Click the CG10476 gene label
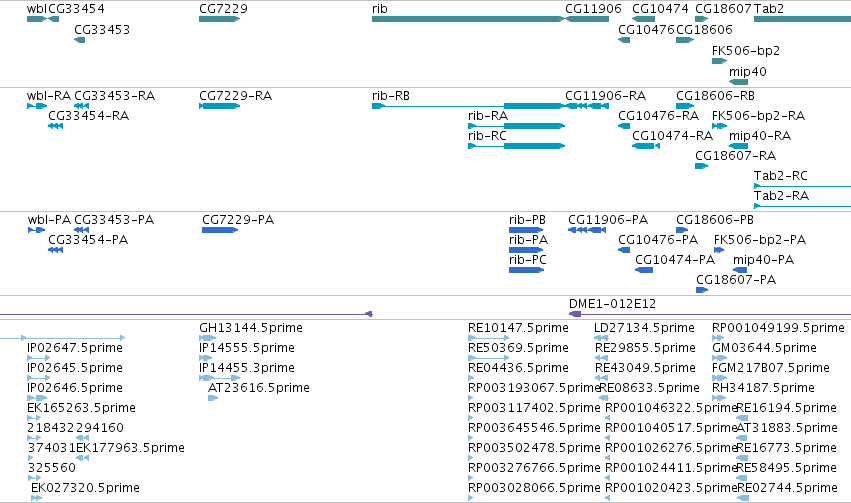The width and height of the screenshot is (851, 503). [646, 29]
